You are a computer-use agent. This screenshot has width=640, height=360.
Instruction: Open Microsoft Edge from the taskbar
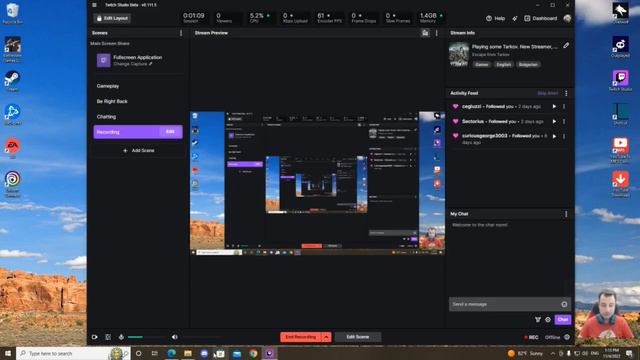click(x=171, y=353)
